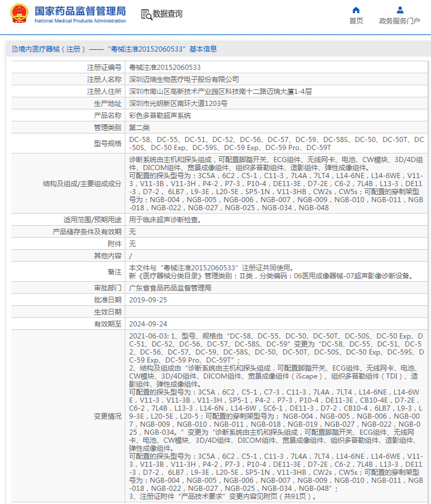The height and width of the screenshot is (504, 431).
Task: Click the 产品名称 row label
Action: click(x=108, y=115)
